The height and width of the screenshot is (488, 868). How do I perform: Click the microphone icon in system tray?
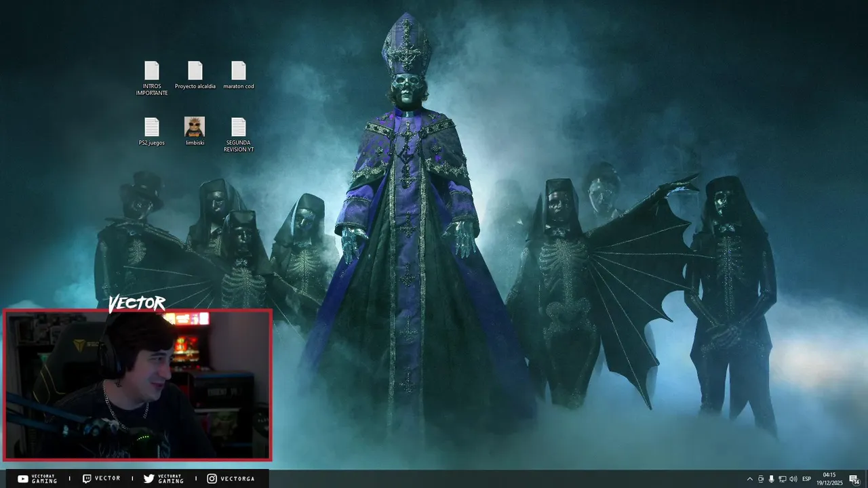click(x=772, y=479)
